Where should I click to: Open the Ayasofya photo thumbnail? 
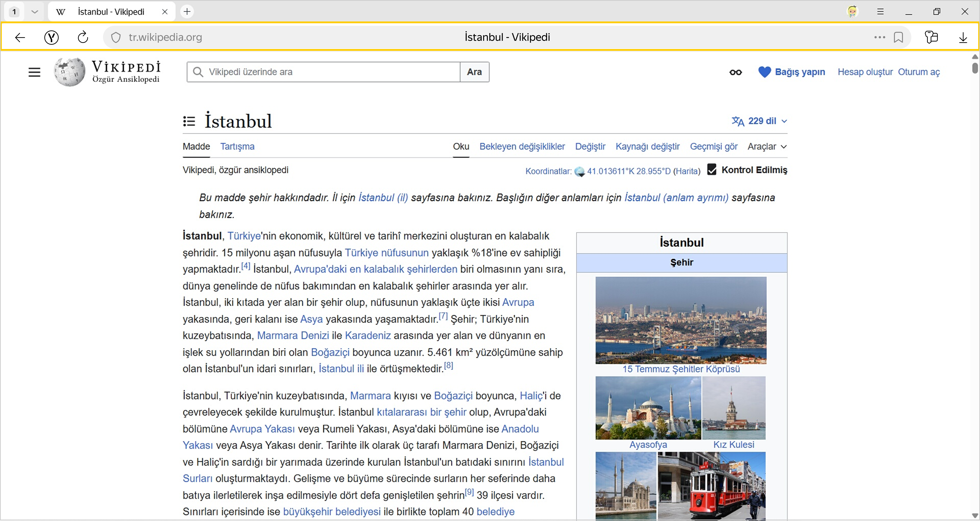[x=648, y=408]
